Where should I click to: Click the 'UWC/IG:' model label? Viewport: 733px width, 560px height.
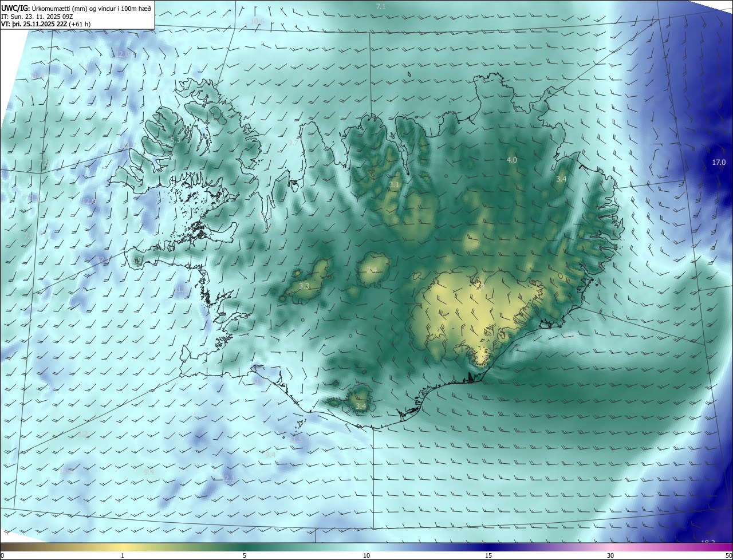15,9
